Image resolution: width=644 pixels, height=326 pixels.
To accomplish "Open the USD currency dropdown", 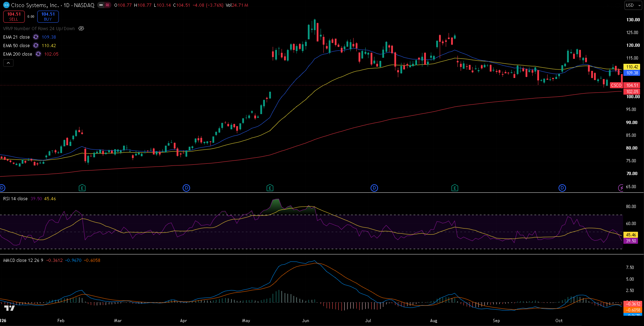I will pos(633,5).
